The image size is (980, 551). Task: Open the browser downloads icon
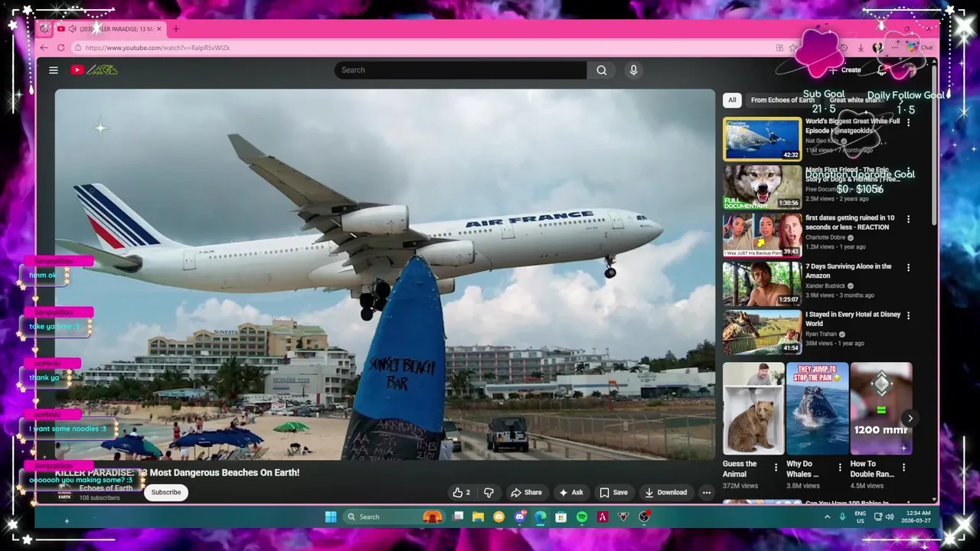pyautogui.click(x=861, y=47)
